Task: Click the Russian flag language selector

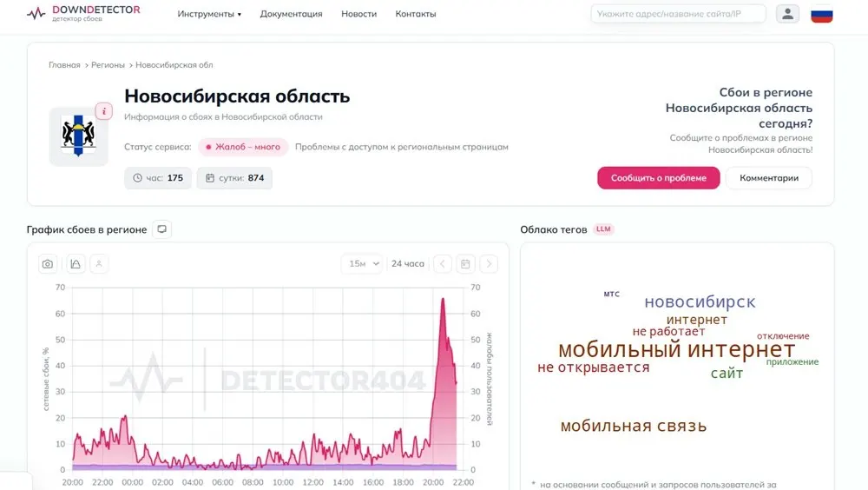Action: [821, 14]
